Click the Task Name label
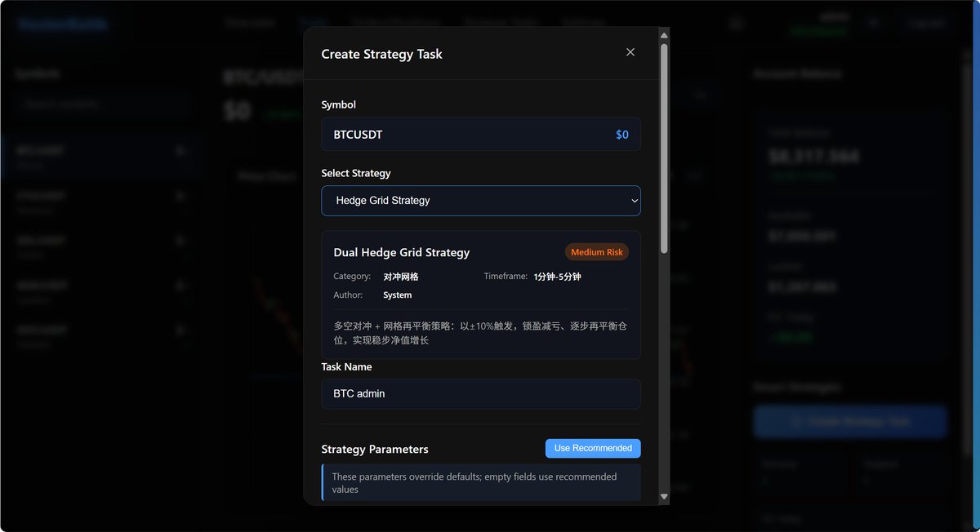 (346, 366)
